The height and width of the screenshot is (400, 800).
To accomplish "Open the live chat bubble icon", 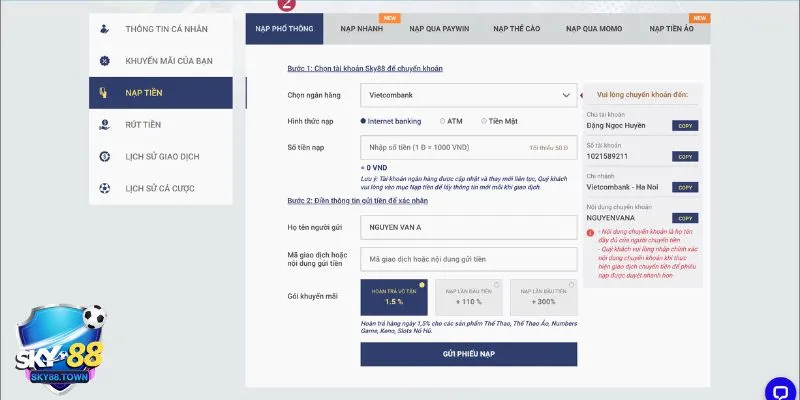I will (781, 392).
